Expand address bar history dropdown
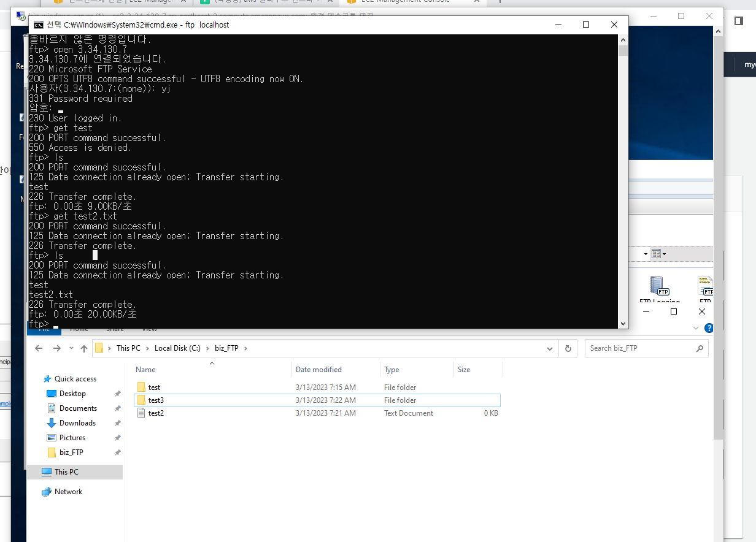Image resolution: width=756 pixels, height=542 pixels. coord(550,348)
